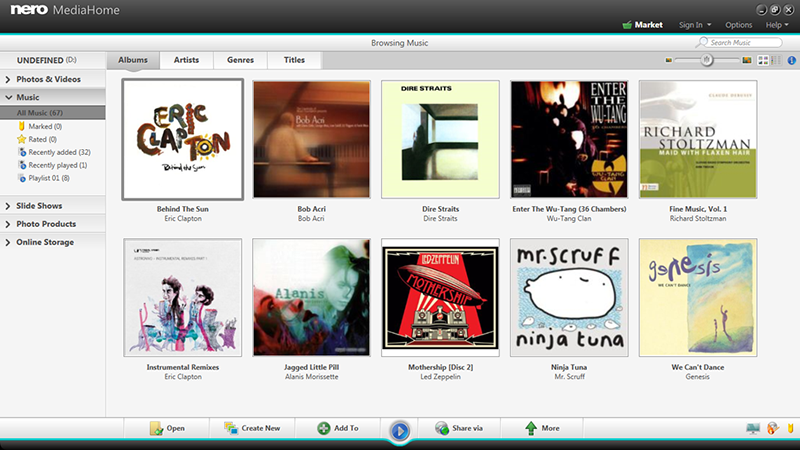This screenshot has height=450, width=800.
Task: Click the monitor device icon
Action: tap(753, 428)
